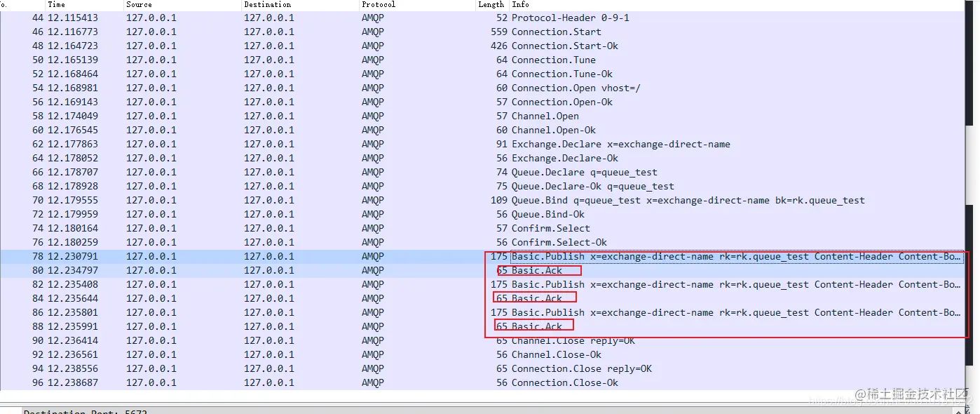Select the Basic.Publish info in packet 82
This screenshot has height=414, width=980.
point(736,284)
